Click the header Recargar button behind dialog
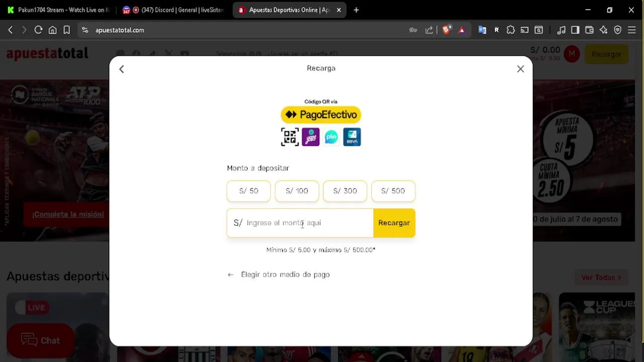The height and width of the screenshot is (362, 644). pyautogui.click(x=606, y=54)
